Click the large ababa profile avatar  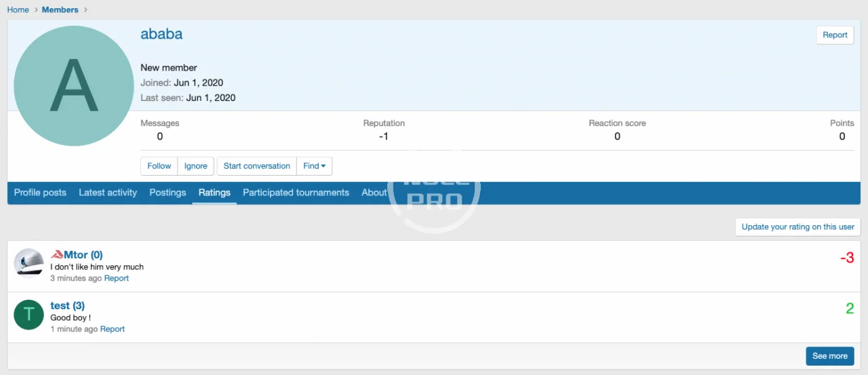pyautogui.click(x=74, y=86)
